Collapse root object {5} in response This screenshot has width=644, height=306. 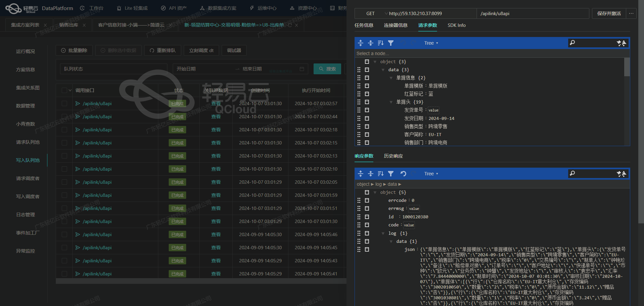coord(375,192)
